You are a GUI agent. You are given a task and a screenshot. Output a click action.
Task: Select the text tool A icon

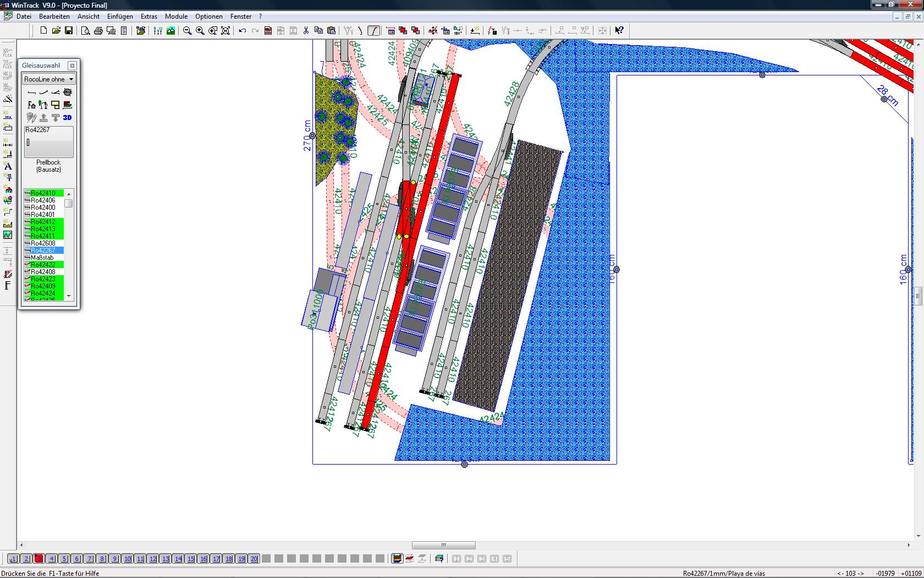tap(8, 166)
